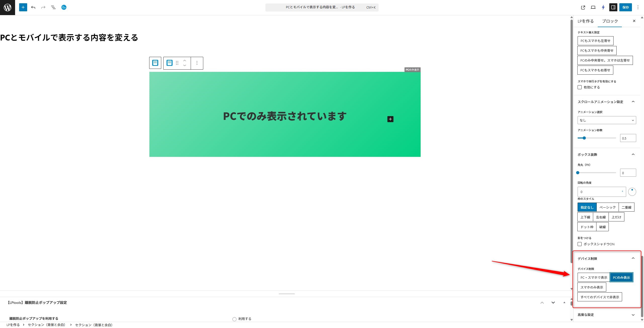Choose 上だけ frame style

tap(616, 217)
